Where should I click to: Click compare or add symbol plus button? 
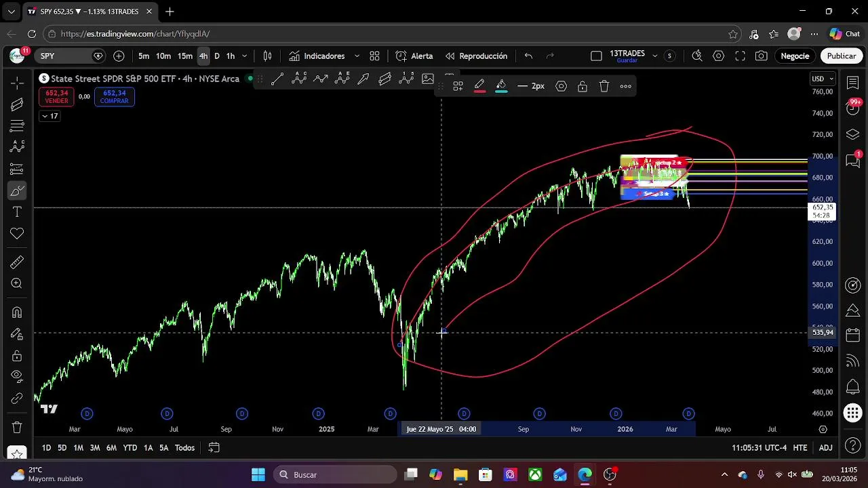tap(119, 56)
